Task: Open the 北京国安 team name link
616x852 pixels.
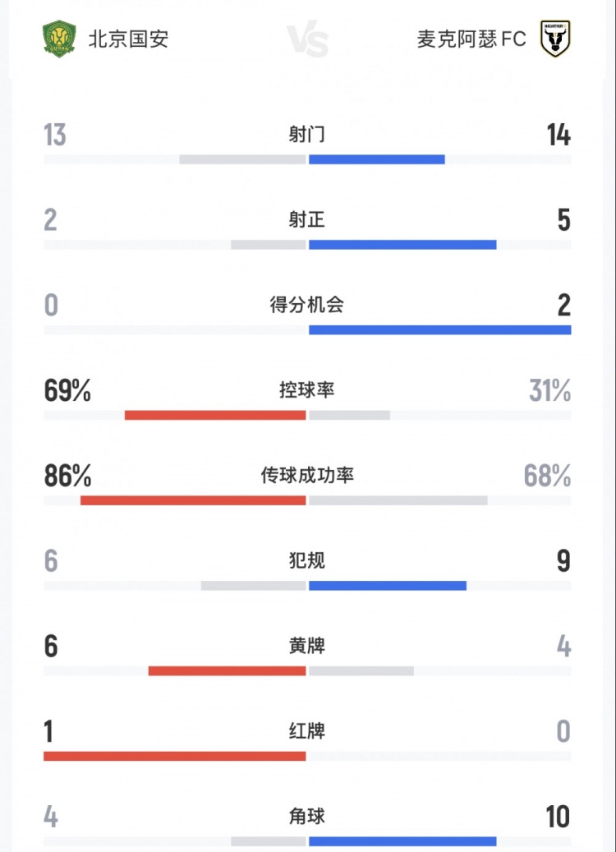Action: pyautogui.click(x=128, y=39)
